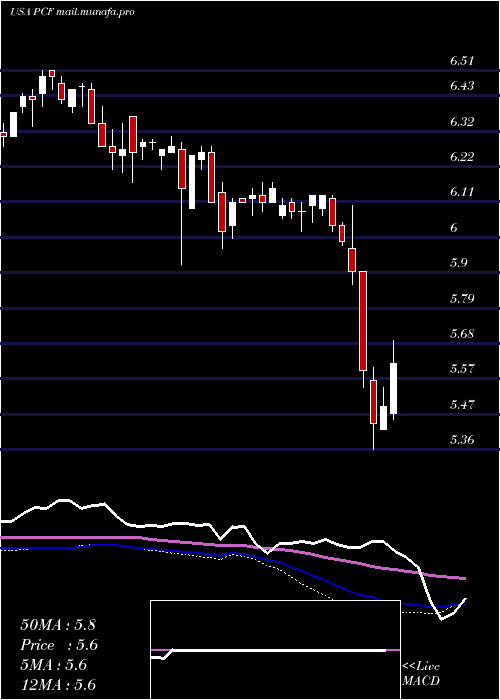
Task: Click the 6.11 price axis label
Action: coord(462,192)
